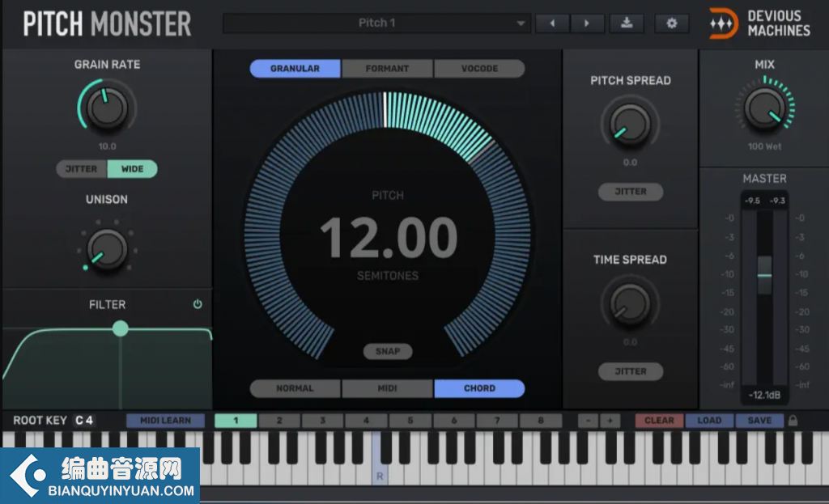Select Chord pitch input mode

[479, 388]
